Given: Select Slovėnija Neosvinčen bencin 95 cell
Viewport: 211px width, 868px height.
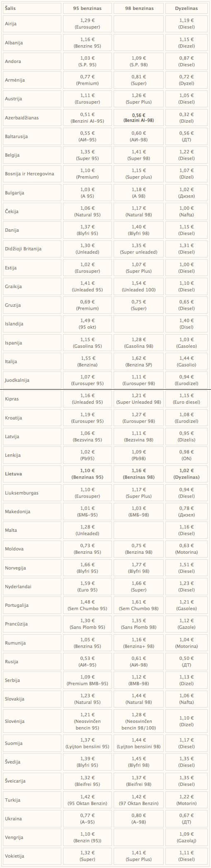Looking at the screenshot, I should pyautogui.click(x=87, y=721).
